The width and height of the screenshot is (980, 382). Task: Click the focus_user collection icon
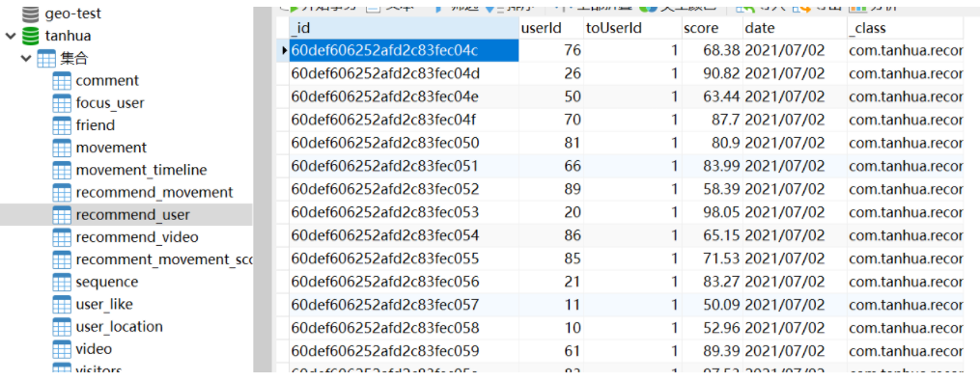point(62,103)
